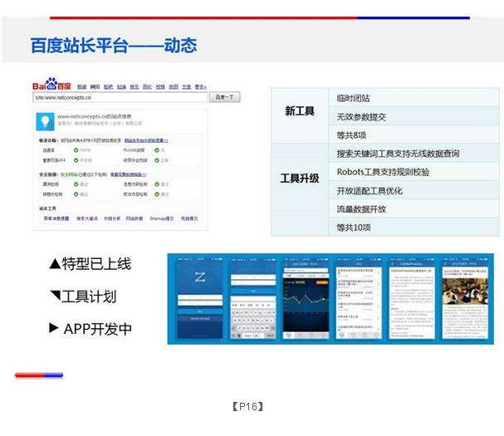504x436 pixels.
Task: Switch to the 新闻 tab on Baidu
Action: click(x=81, y=86)
